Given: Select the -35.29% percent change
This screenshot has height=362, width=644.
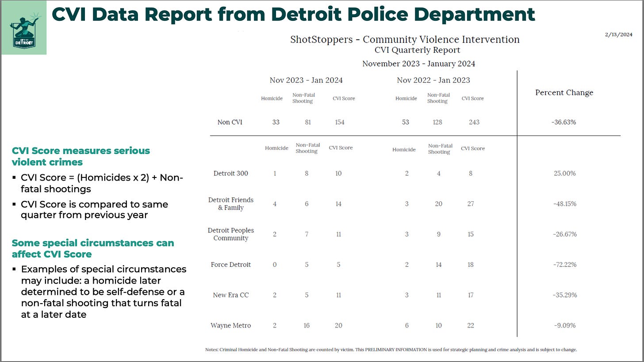Looking at the screenshot, I should [x=564, y=295].
